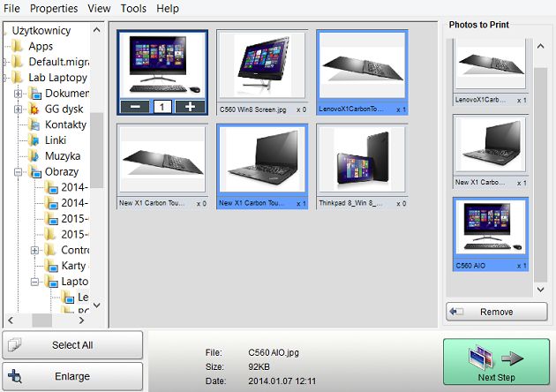This screenshot has width=556, height=392.
Task: Select the Muzyka folder
Action: (63, 155)
